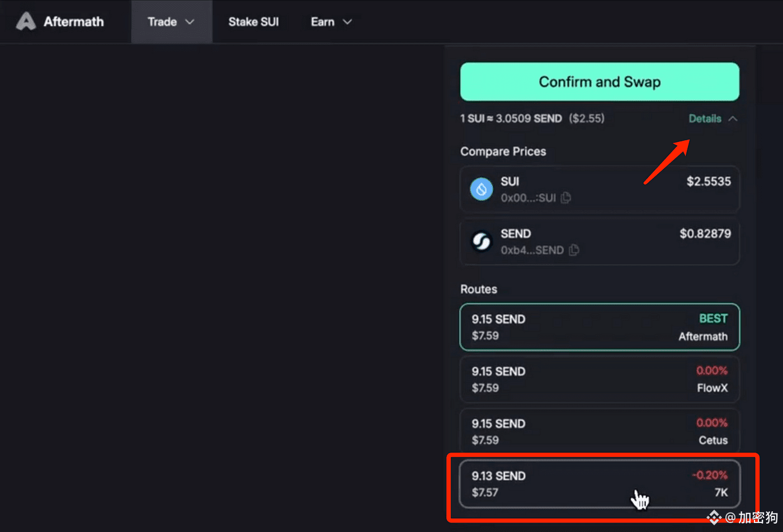This screenshot has height=532, width=783.
Task: Click the Aftermath logo icon
Action: point(26,22)
